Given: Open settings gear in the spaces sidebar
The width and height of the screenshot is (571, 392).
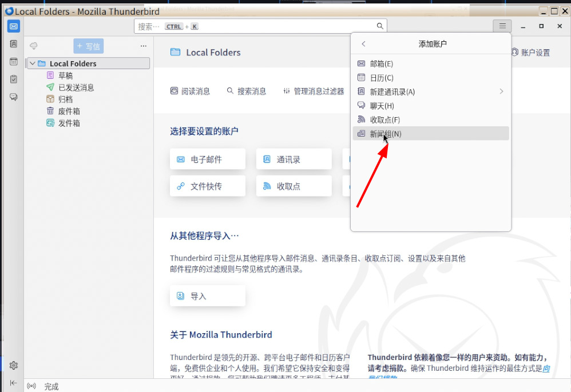Looking at the screenshot, I should click(14, 366).
